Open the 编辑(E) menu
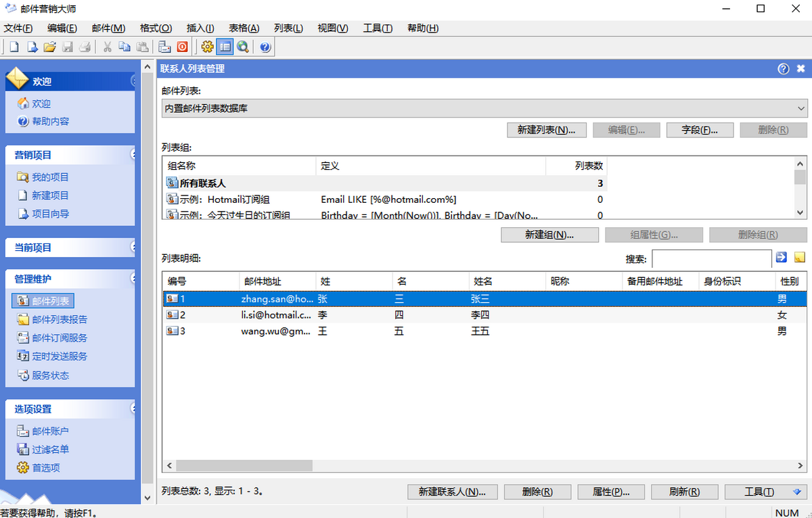Image resolution: width=812 pixels, height=518 pixels. (62, 28)
